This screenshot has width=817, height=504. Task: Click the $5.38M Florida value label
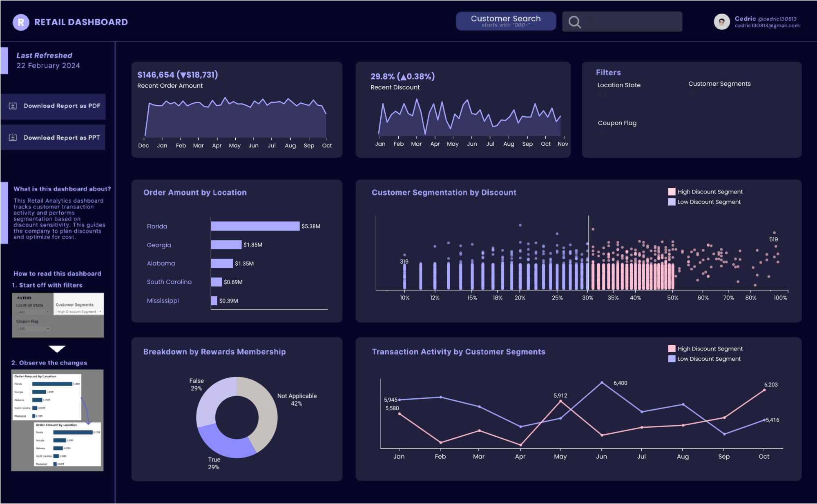pyautogui.click(x=311, y=226)
